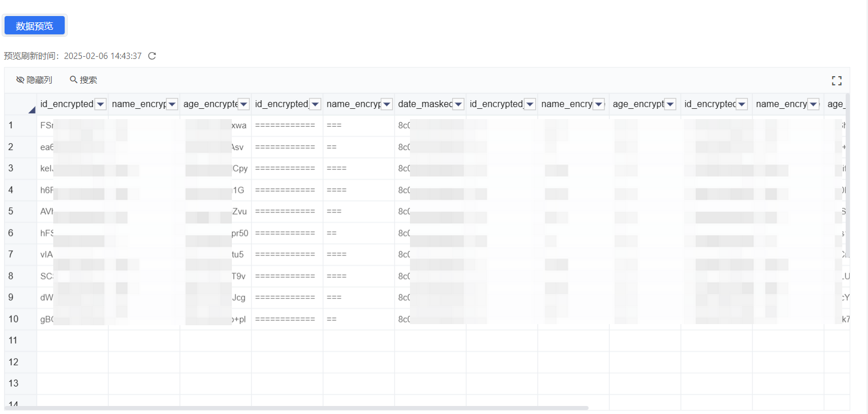868x414 pixels.
Task: Select row header 4
Action: pyautogui.click(x=21, y=190)
